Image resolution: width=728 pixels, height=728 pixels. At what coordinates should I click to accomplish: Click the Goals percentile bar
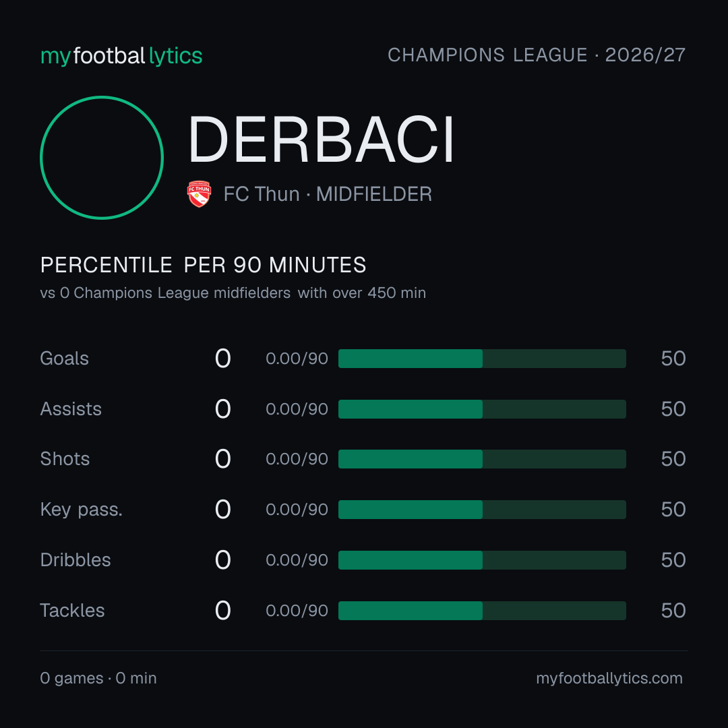482,359
